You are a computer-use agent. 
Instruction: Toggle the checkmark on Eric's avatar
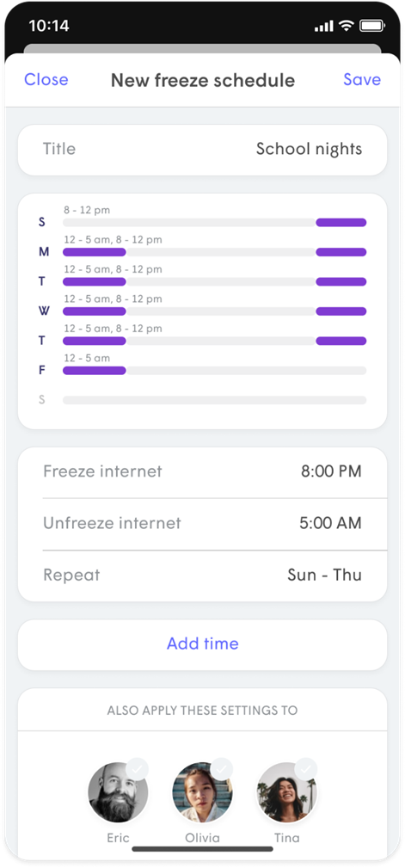coord(138,769)
